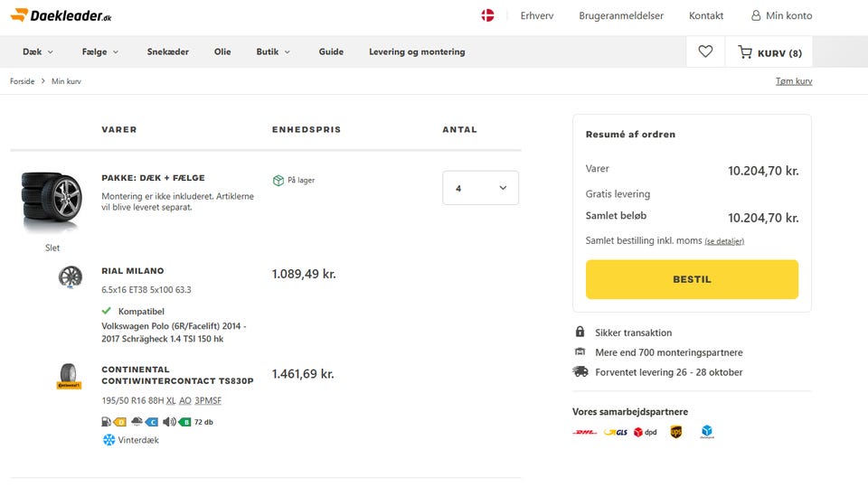Expand the Dæk menu dropdown
This screenshot has width=868, height=487.
[38, 52]
